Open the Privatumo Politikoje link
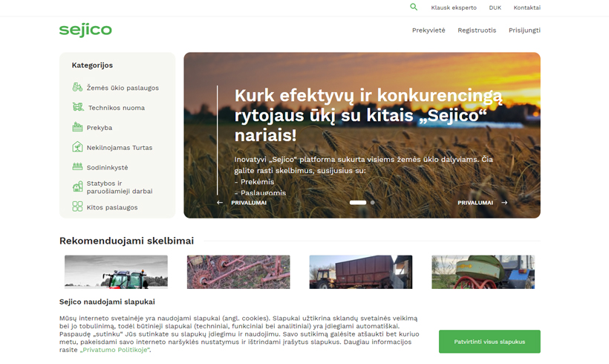This screenshot has width=609, height=364. [115, 350]
